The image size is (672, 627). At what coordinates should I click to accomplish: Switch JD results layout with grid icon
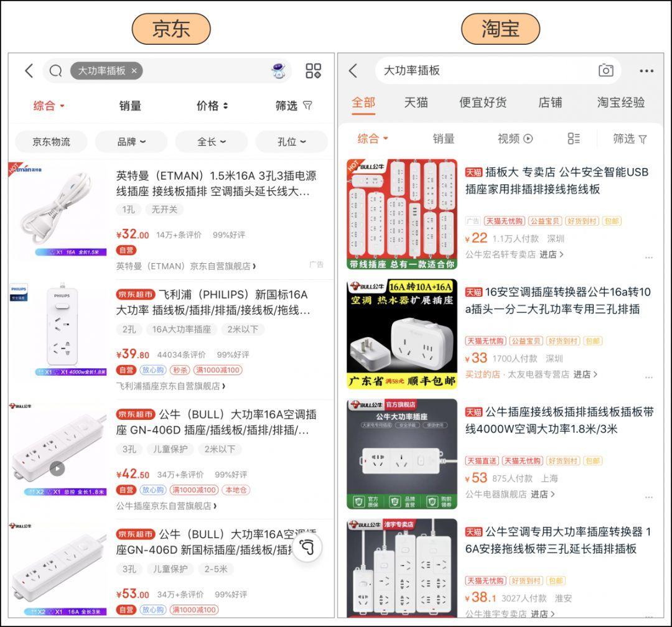(313, 71)
